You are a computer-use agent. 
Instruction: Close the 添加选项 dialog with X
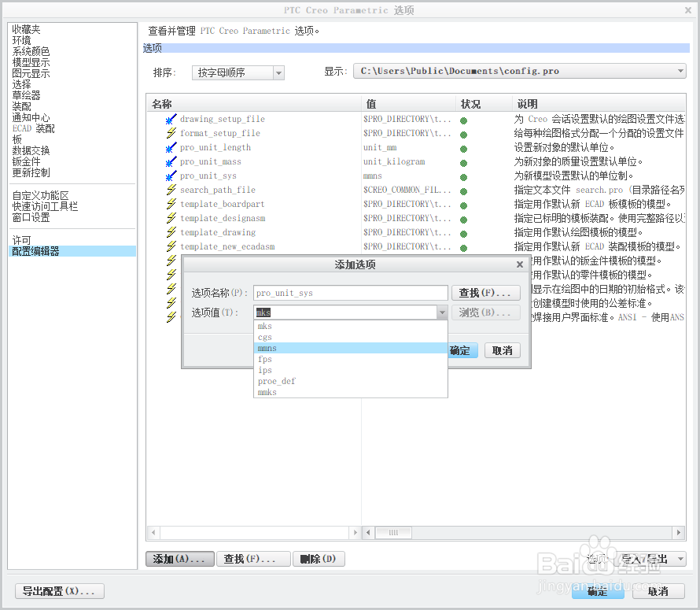[520, 264]
